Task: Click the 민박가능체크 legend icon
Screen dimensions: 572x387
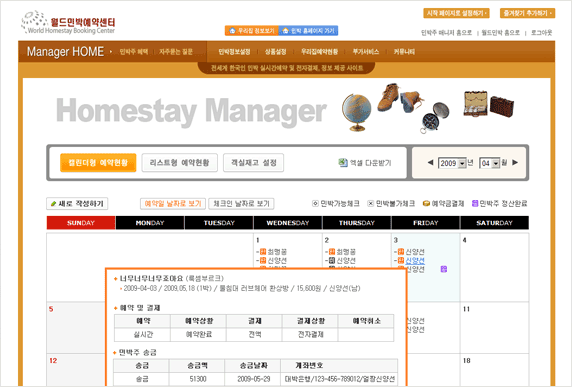Action: pyautogui.click(x=315, y=204)
